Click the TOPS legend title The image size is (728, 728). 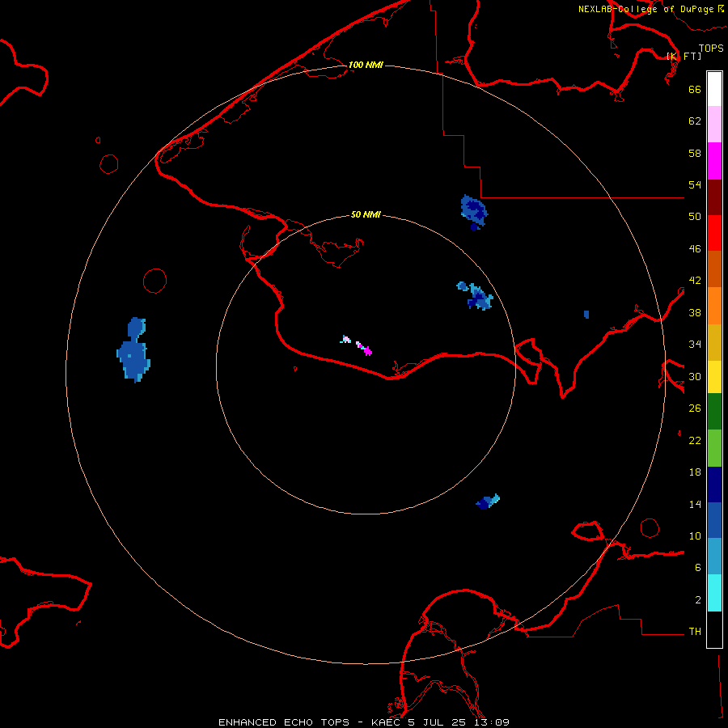[711, 48]
